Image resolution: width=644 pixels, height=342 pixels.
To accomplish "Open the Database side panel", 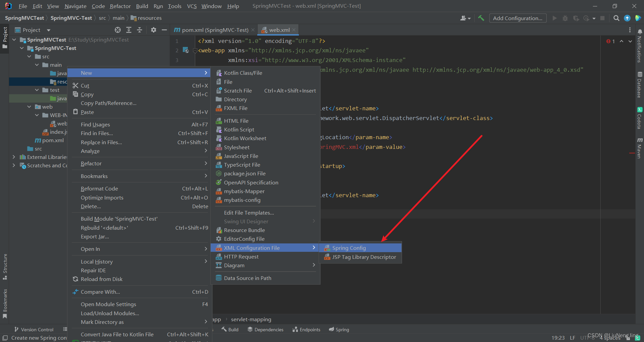I will [639, 84].
